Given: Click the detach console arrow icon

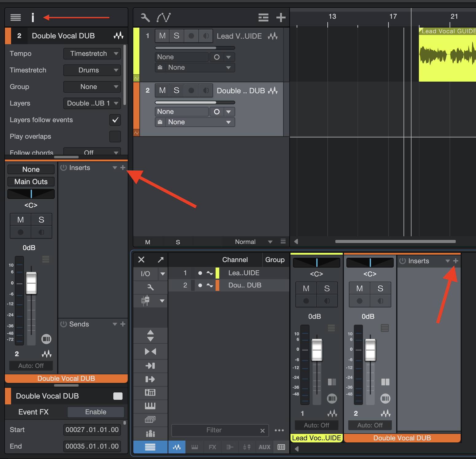Looking at the screenshot, I should coord(161,260).
